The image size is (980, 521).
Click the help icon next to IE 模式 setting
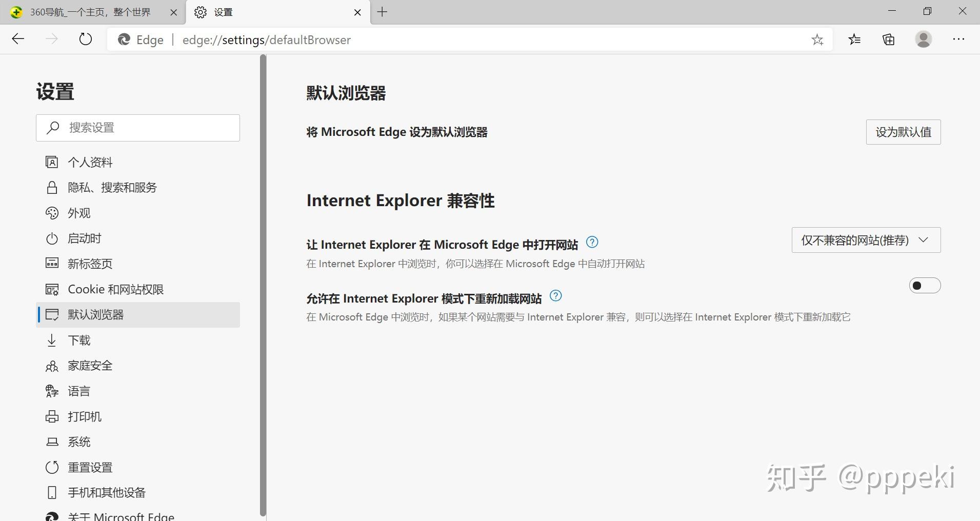pyautogui.click(x=556, y=296)
